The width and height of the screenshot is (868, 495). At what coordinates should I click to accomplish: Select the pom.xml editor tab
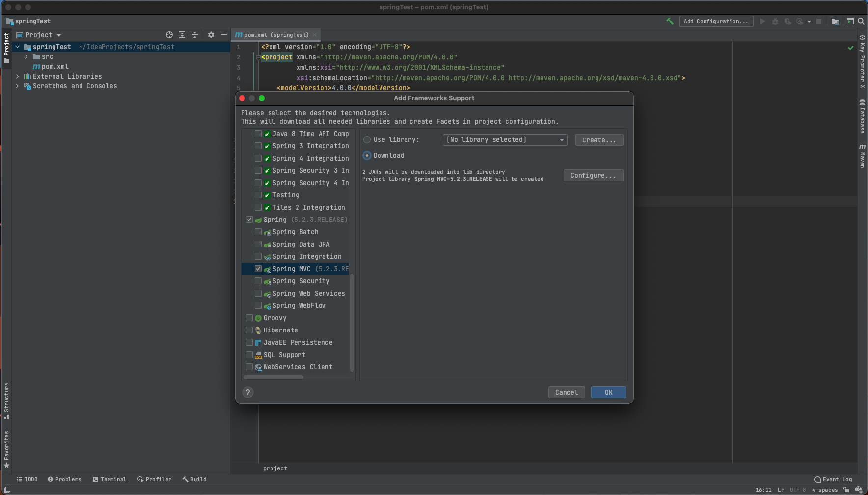pyautogui.click(x=276, y=35)
